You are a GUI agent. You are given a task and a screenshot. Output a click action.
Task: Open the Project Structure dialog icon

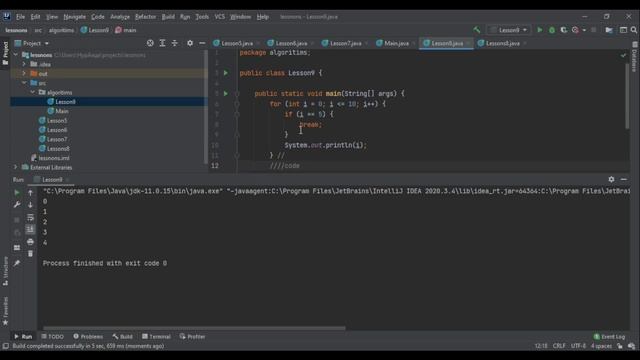(609, 30)
